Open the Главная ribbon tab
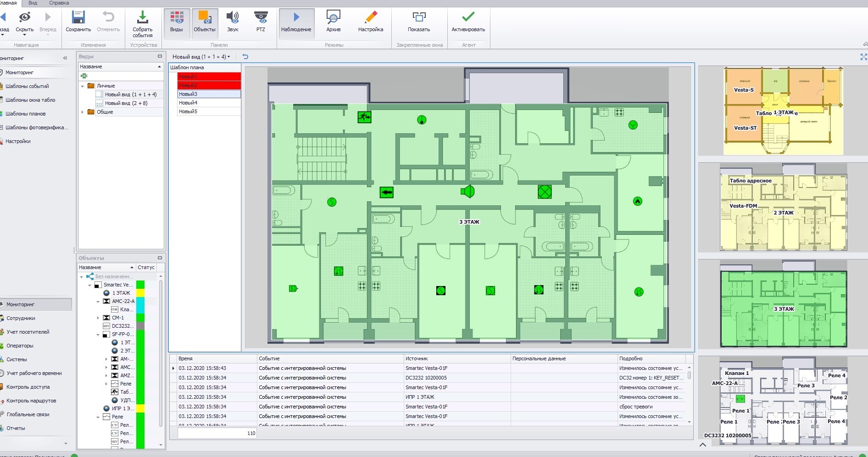The width and height of the screenshot is (868, 457). (x=8, y=3)
